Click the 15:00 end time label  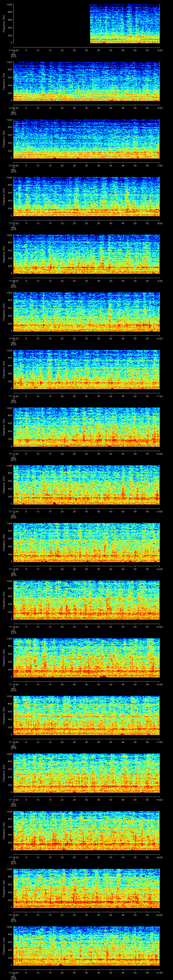pyautogui.click(x=159, y=627)
